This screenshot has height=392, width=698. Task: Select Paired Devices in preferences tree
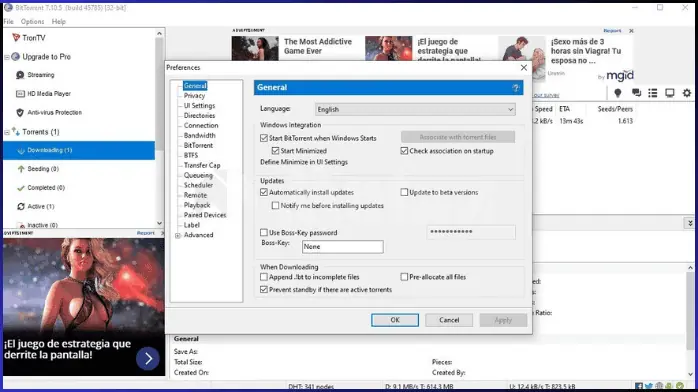[205, 215]
